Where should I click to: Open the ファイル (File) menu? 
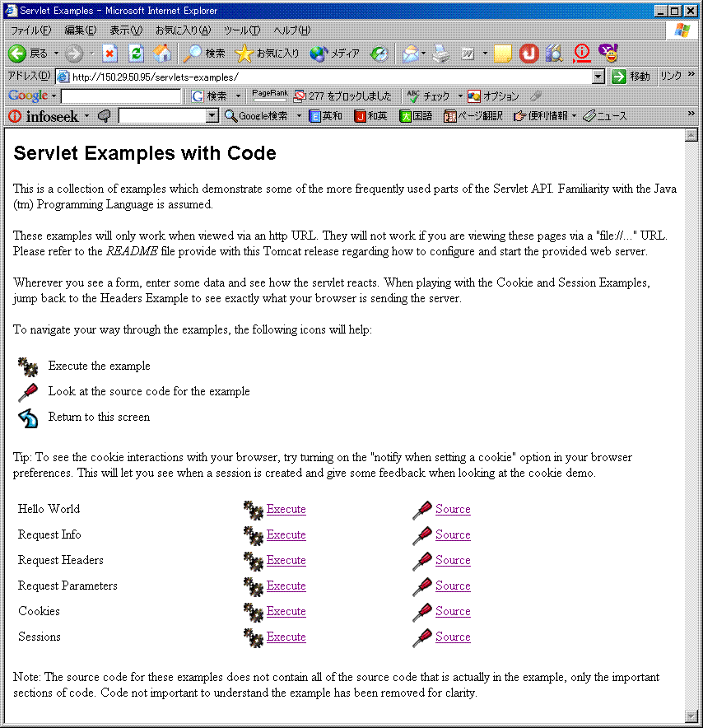pyautogui.click(x=30, y=30)
